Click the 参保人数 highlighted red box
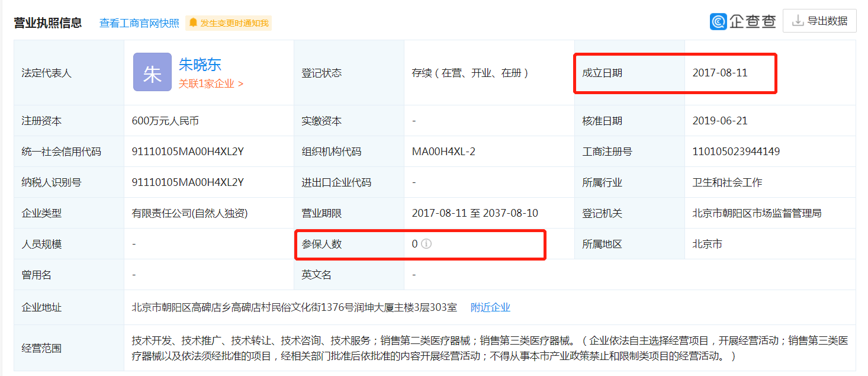Image resolution: width=868 pixels, height=376 pixels. tap(420, 244)
